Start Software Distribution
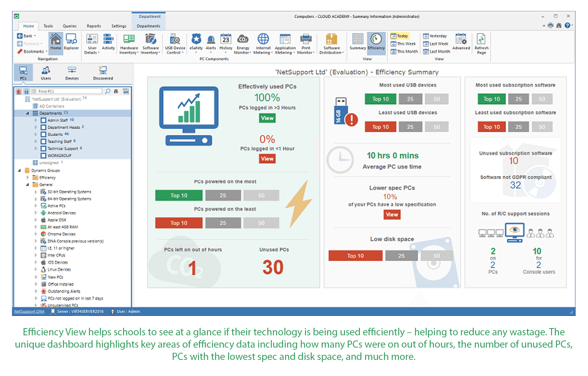The height and width of the screenshot is (376, 588). coord(331,43)
